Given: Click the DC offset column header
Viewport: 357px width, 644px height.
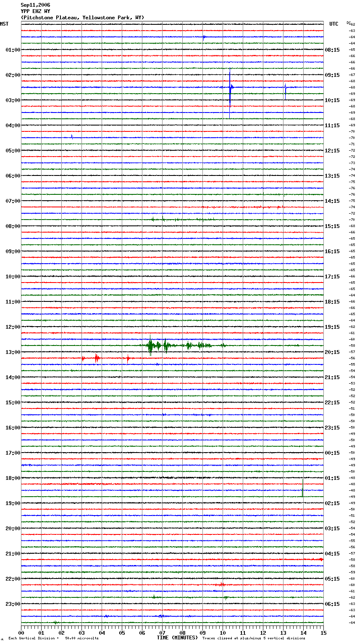Looking at the screenshot, I should pyautogui.click(x=349, y=23).
